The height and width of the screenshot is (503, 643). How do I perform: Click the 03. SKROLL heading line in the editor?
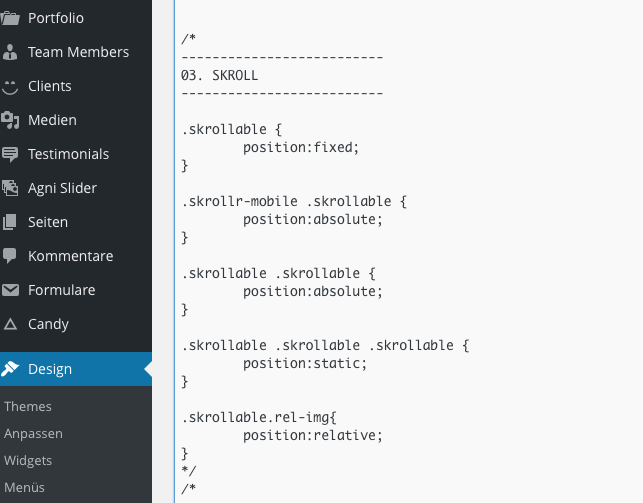[219, 75]
